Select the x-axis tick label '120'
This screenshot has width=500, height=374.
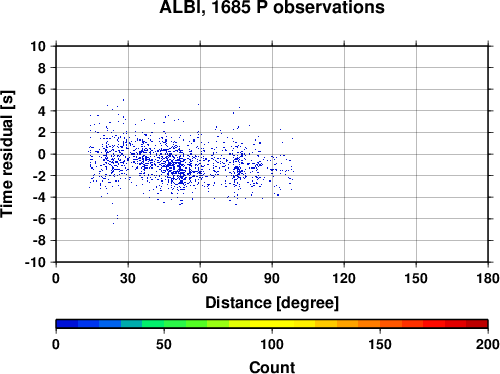pyautogui.click(x=344, y=278)
